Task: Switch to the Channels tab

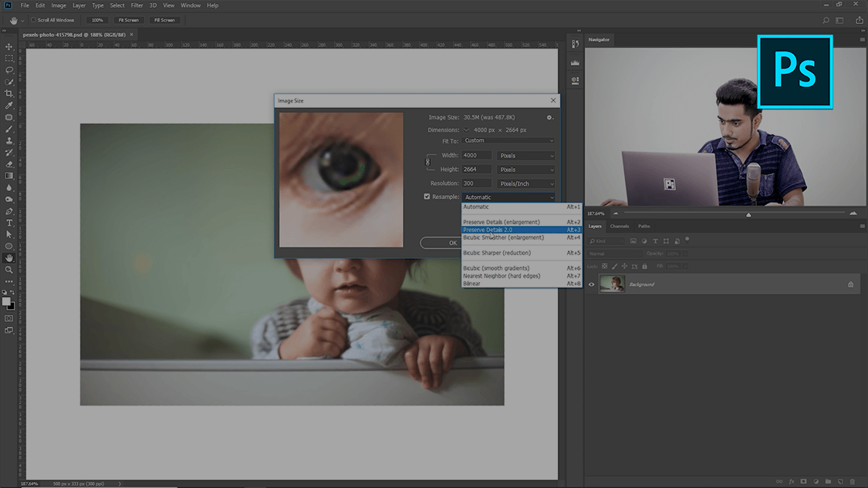Action: 620,226
